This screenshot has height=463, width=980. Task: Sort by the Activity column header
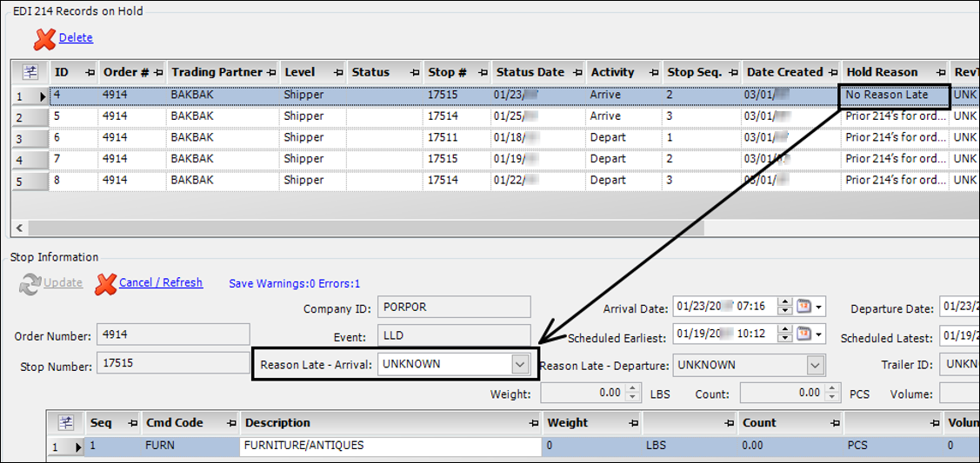tap(612, 72)
